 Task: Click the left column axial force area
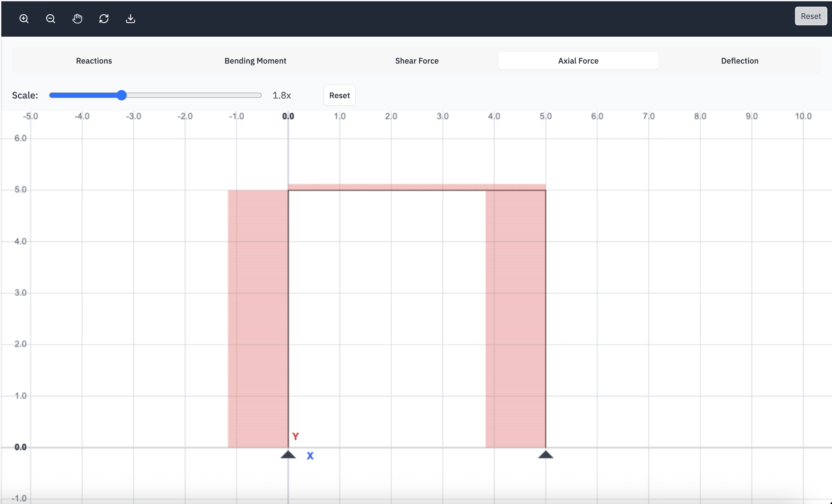(258, 318)
